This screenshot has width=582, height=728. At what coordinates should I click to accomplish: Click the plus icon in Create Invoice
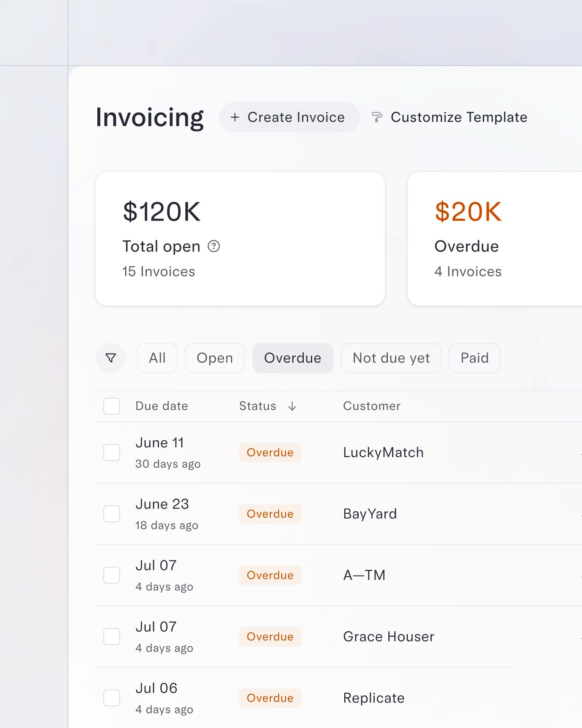(x=235, y=117)
